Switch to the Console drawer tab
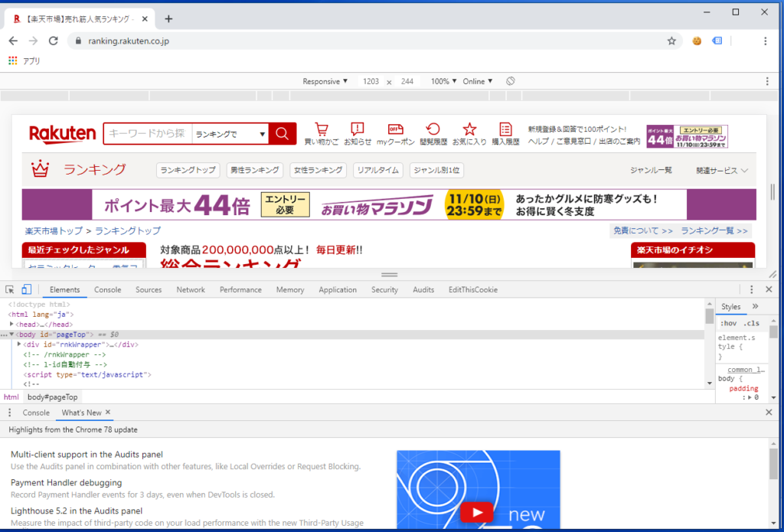784x532 pixels. click(36, 413)
